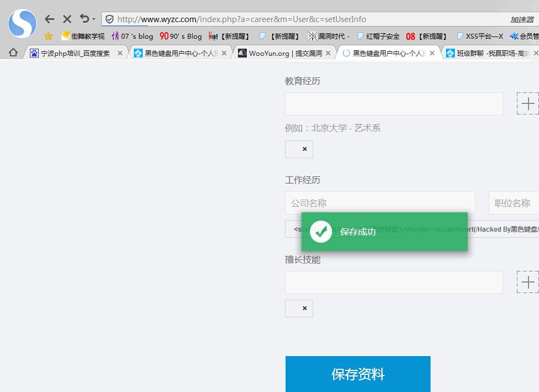Close the loading 黑色键盘用户中心 tab
The height and width of the screenshot is (392, 539).
[432, 53]
